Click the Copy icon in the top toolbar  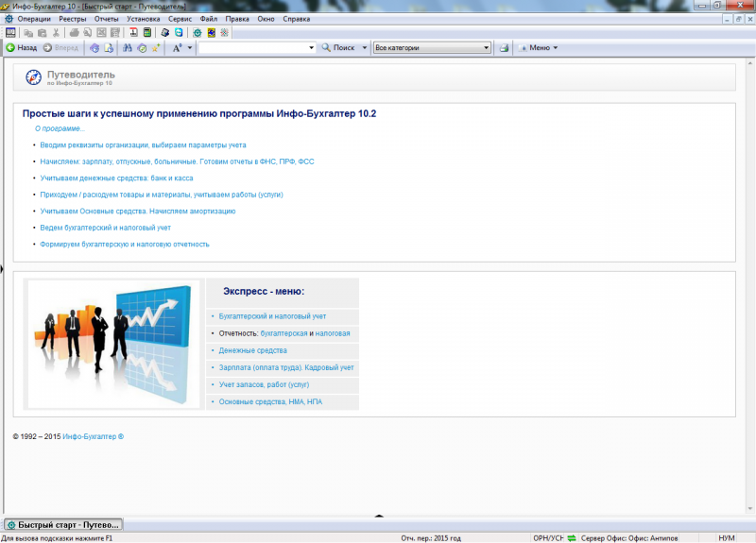pyautogui.click(x=28, y=33)
